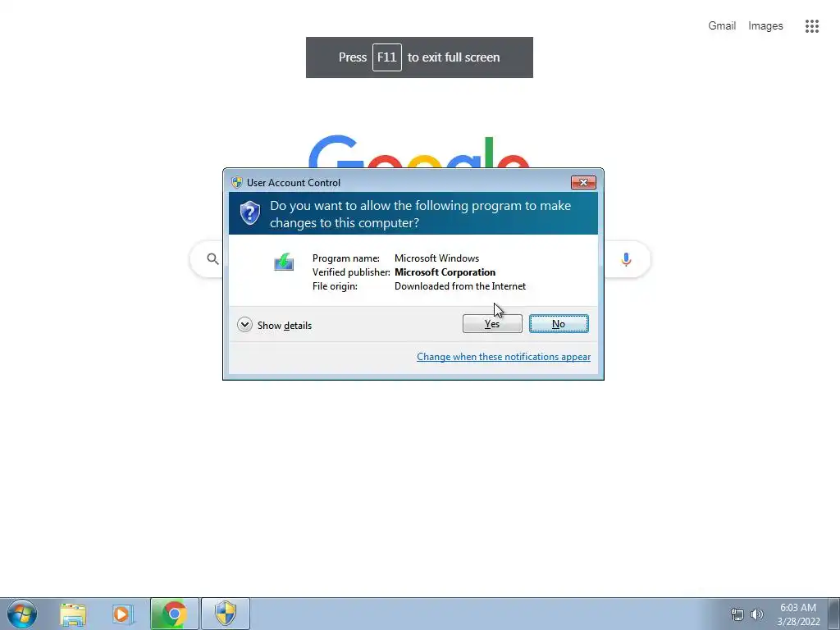Select the UAC shield taskbar button

(226, 614)
